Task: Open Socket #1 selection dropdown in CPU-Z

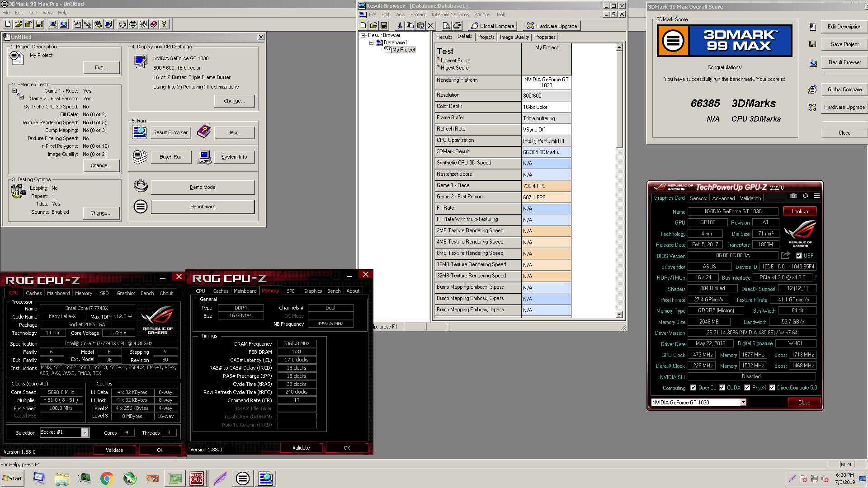Action: (x=85, y=433)
